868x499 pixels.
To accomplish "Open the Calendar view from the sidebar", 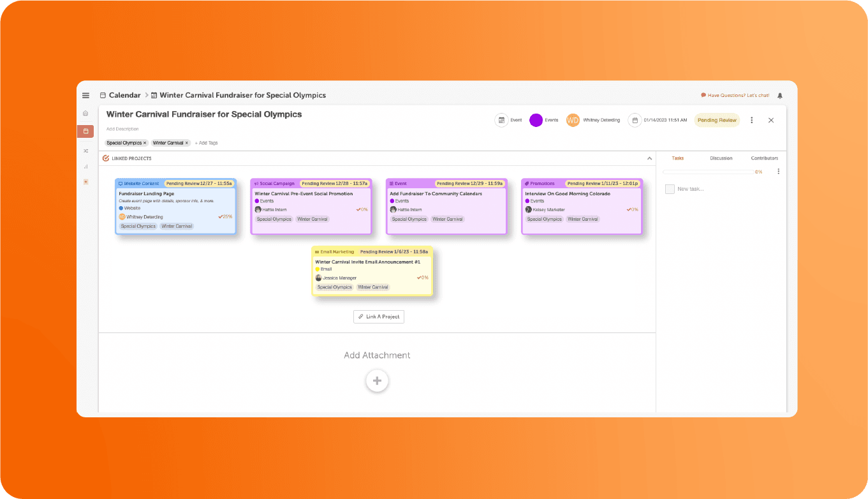I will [x=85, y=131].
